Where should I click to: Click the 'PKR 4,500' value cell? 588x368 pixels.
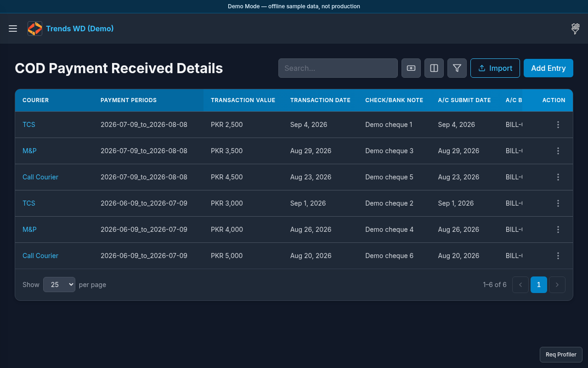point(227,177)
